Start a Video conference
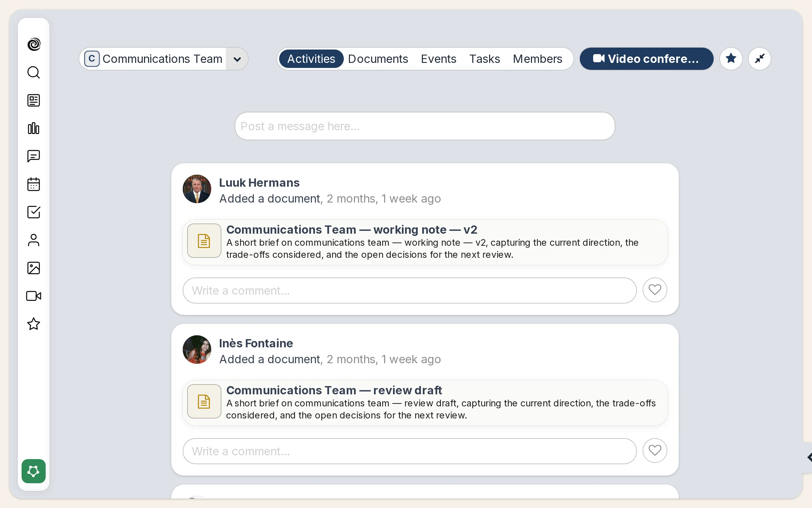The height and width of the screenshot is (508, 812). (646, 59)
